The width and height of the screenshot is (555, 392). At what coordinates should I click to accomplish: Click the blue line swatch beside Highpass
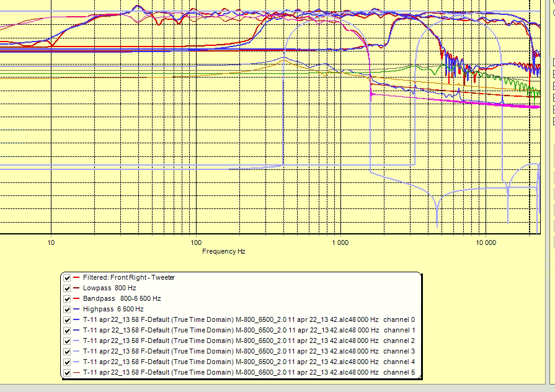tap(76, 309)
